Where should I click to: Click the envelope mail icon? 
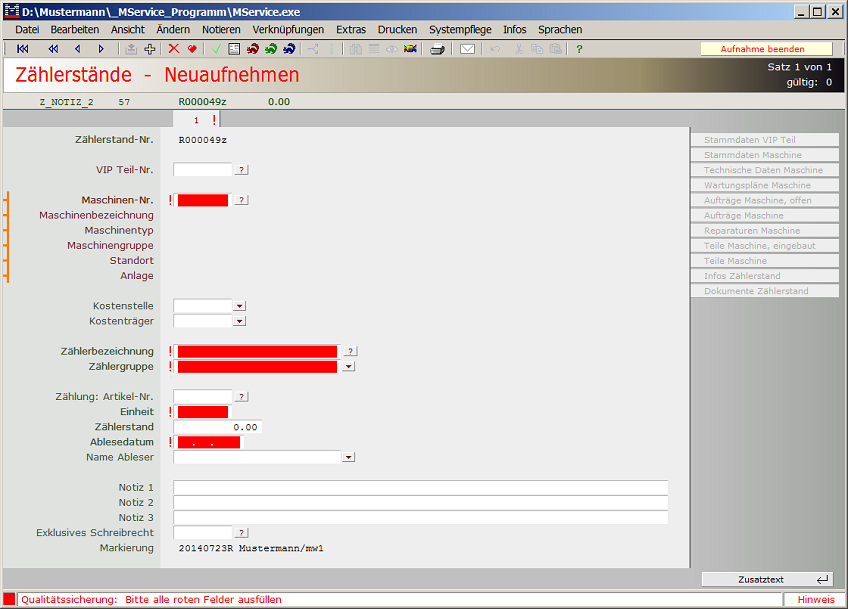[467, 49]
